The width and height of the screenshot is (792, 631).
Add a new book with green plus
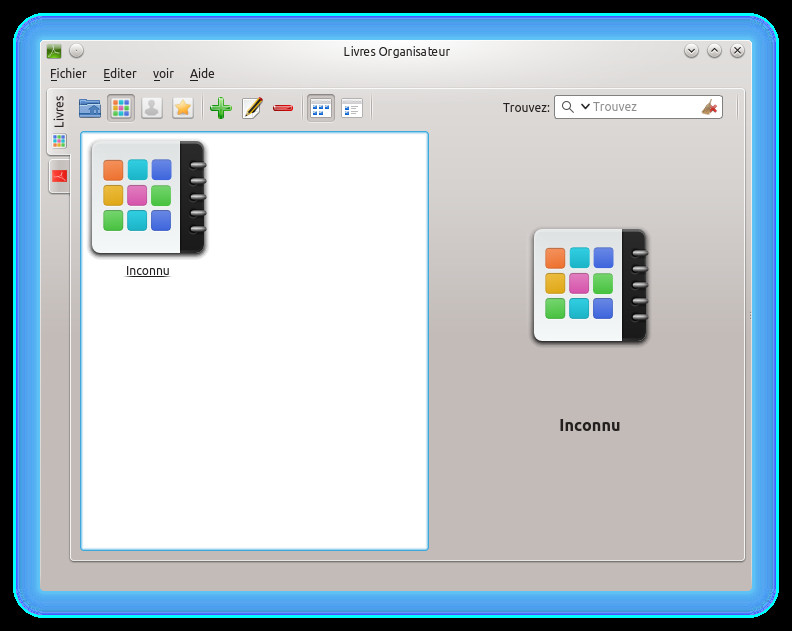click(221, 108)
